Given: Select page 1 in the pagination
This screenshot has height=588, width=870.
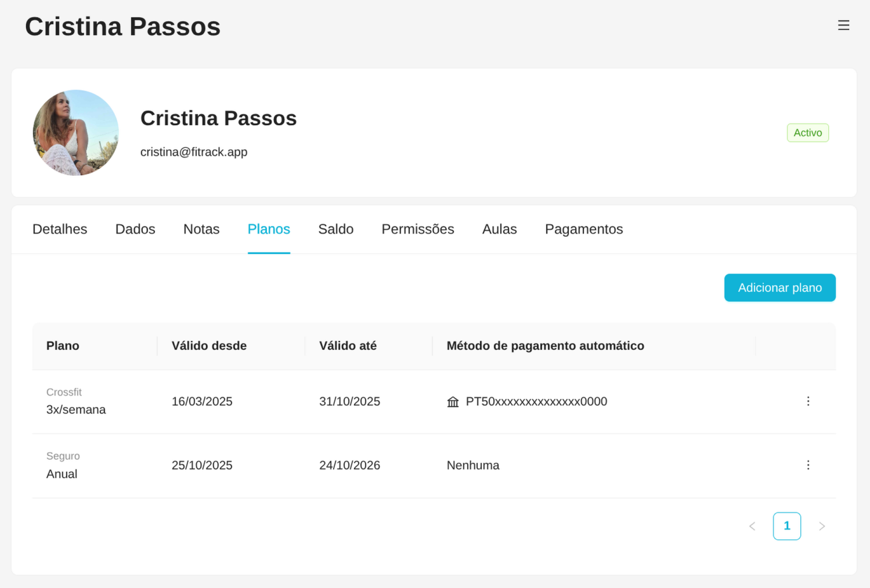Looking at the screenshot, I should tap(787, 526).
